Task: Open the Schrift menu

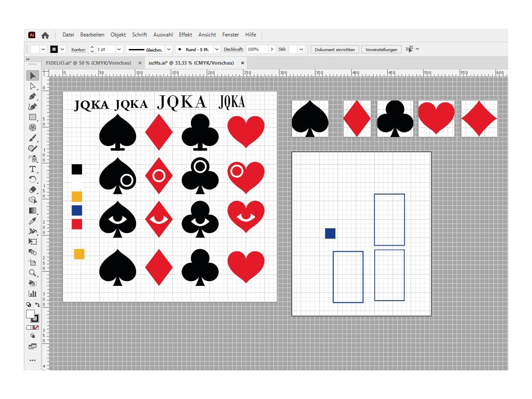Action: pos(139,35)
